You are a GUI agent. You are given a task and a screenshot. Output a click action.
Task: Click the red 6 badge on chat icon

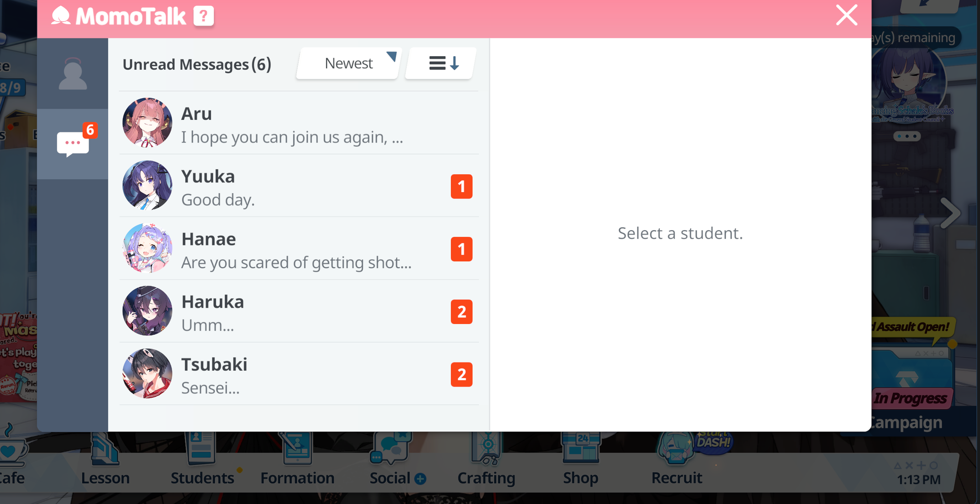pos(90,131)
